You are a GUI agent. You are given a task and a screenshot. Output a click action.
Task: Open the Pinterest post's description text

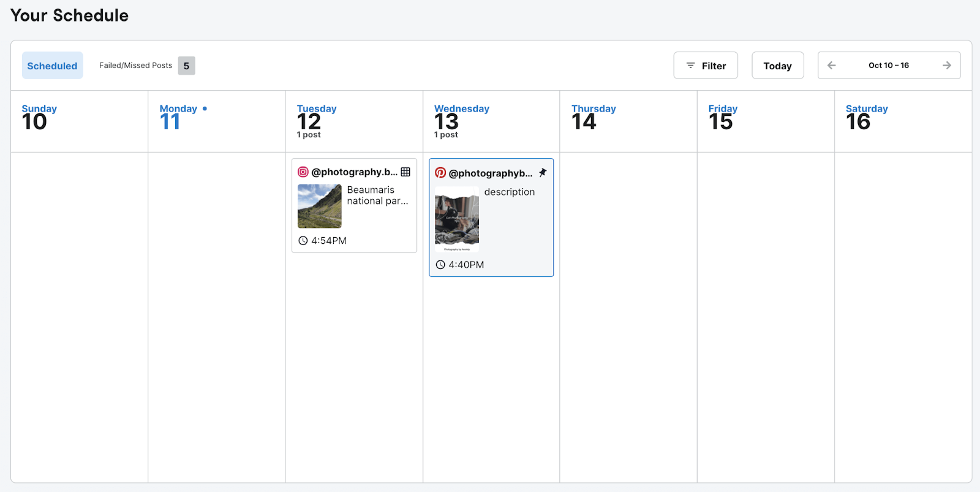[x=509, y=192]
